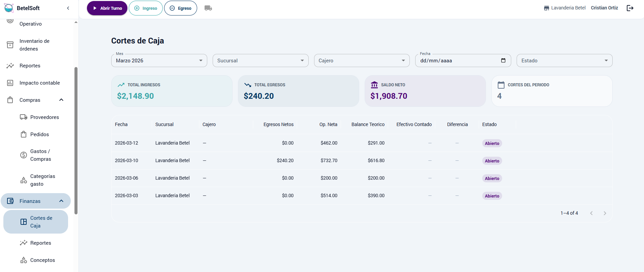Click the Ingreso button
Viewport: 644px width, 272px height.
[146, 8]
